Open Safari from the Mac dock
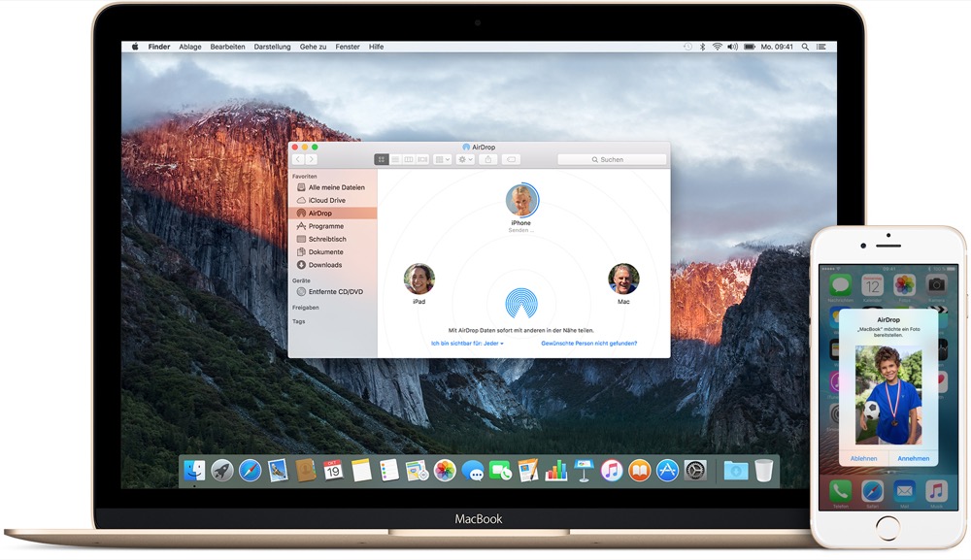Image resolution: width=971 pixels, height=560 pixels. pyautogui.click(x=250, y=471)
